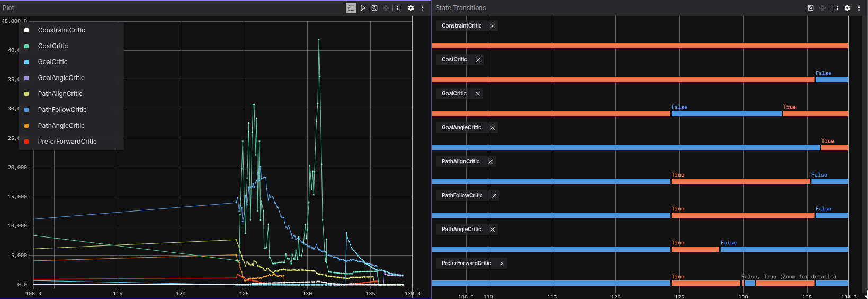Click the State Transitions panel title
Screen dimensions: 868x299
461,8
